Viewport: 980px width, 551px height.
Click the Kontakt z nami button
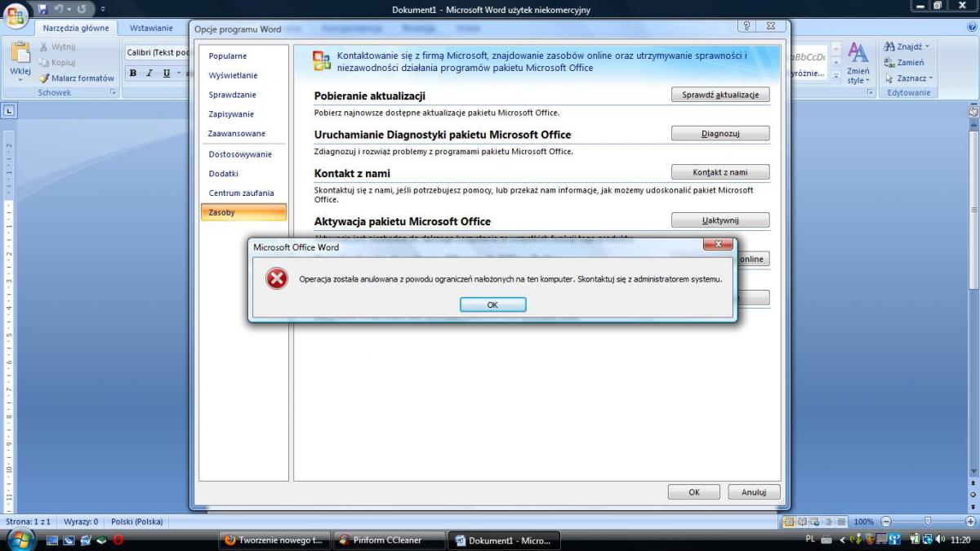click(720, 172)
